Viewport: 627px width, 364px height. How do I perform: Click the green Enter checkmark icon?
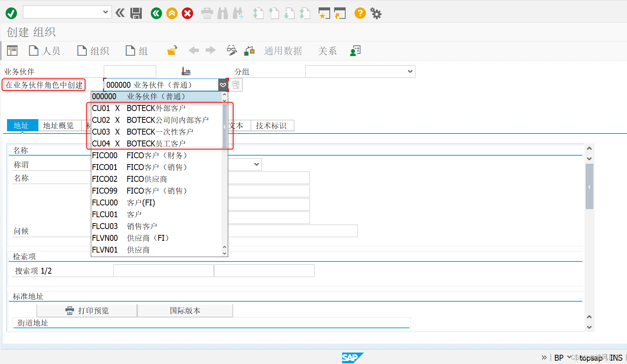tap(11, 13)
